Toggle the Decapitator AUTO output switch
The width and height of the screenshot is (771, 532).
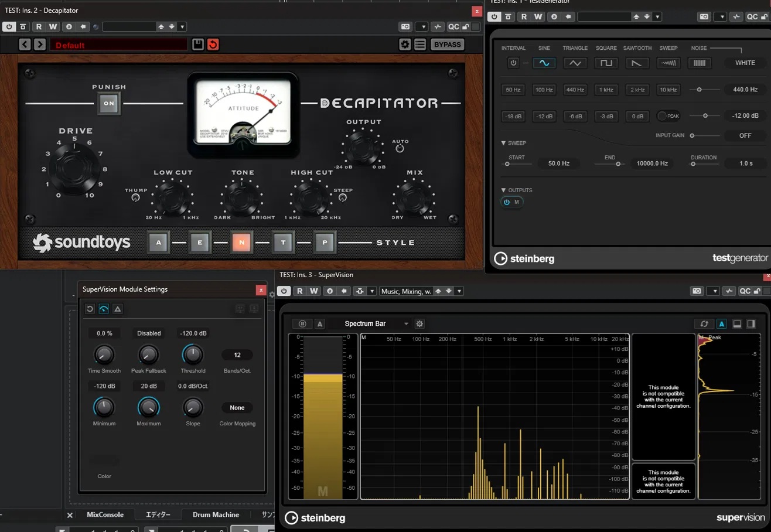tap(400, 149)
